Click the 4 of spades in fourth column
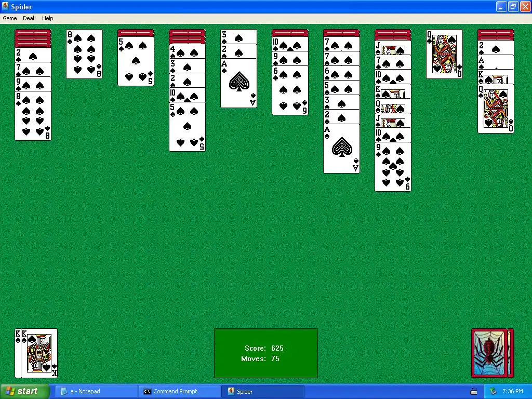The height and width of the screenshot is (399, 532). click(x=187, y=51)
